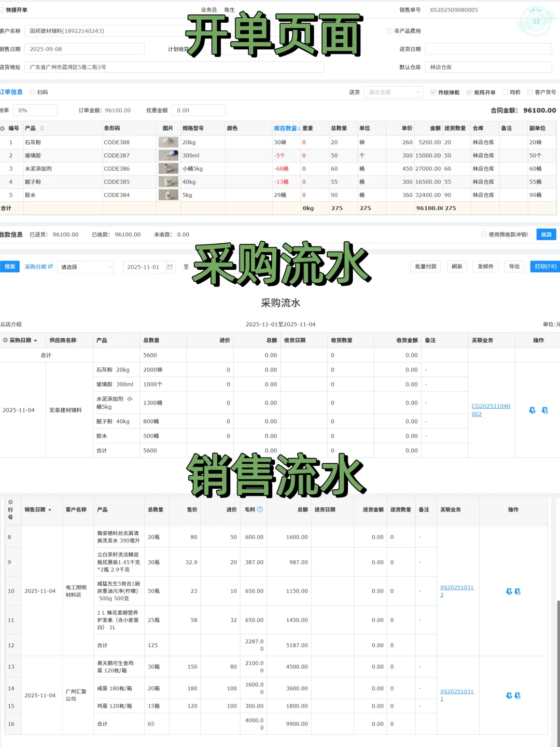The image size is (560, 747).
Task: Open the 请选择 date filter dropdown
Action: (x=85, y=266)
